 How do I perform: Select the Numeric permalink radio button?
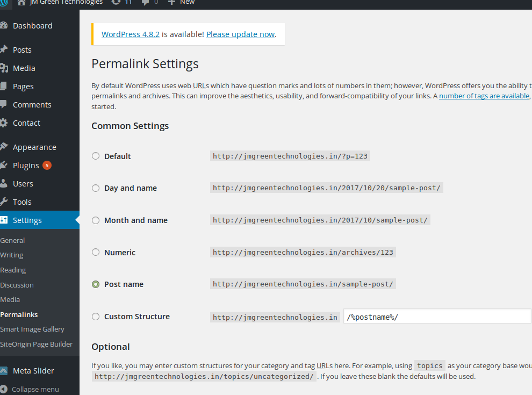pyautogui.click(x=96, y=252)
